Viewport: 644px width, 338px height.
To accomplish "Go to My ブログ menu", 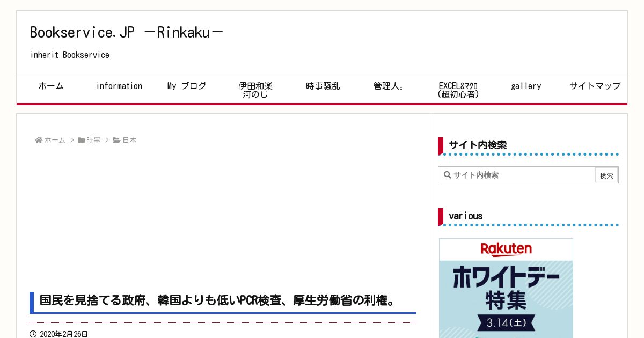I will coord(187,86).
